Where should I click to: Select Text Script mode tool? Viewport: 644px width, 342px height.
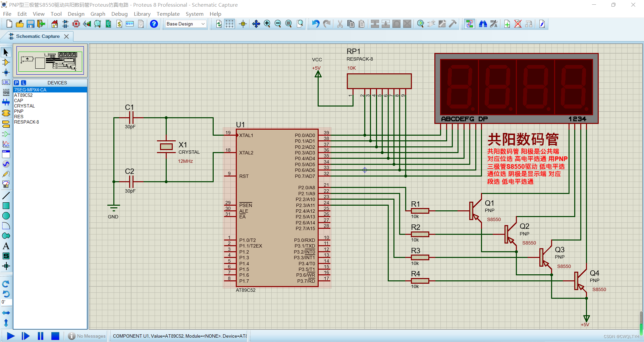point(6,92)
